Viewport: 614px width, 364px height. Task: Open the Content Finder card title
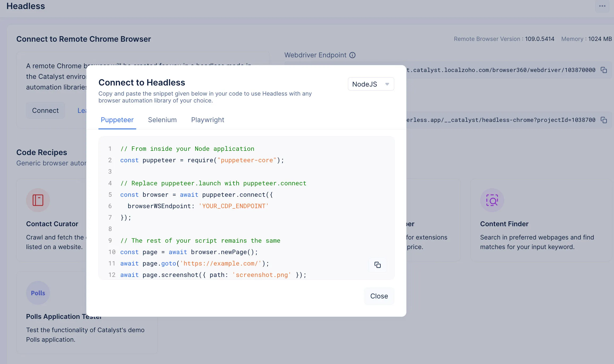point(504,224)
